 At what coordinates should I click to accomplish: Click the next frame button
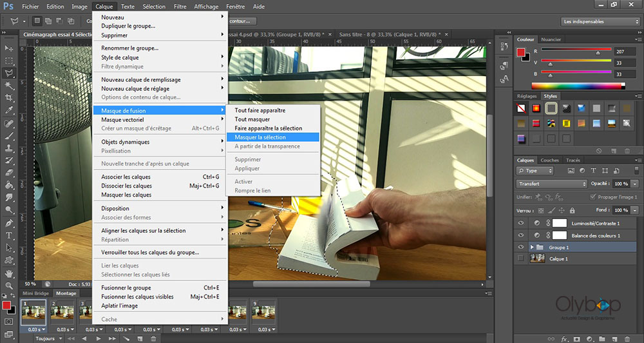click(111, 338)
